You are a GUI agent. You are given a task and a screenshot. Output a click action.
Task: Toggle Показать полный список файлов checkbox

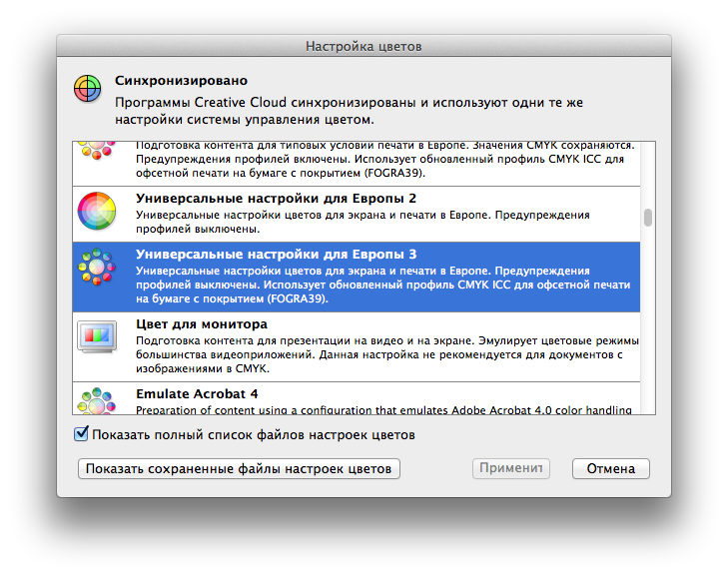click(81, 434)
